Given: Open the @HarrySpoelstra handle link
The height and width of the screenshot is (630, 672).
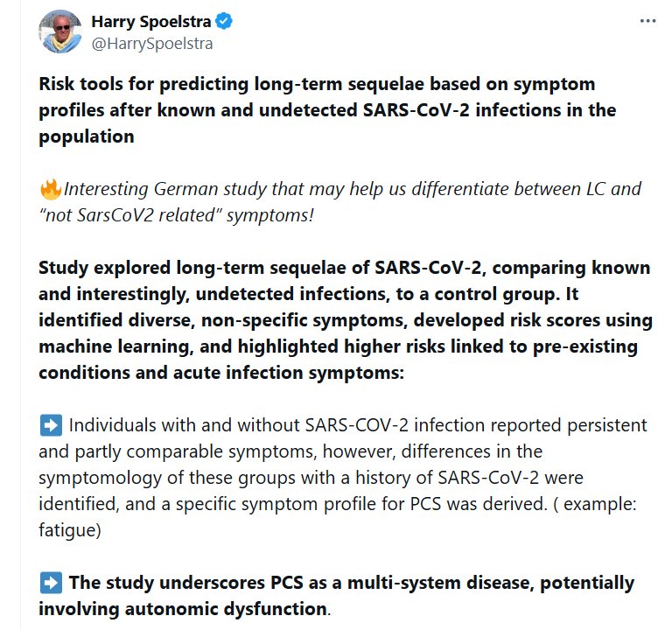Looking at the screenshot, I should tap(152, 42).
